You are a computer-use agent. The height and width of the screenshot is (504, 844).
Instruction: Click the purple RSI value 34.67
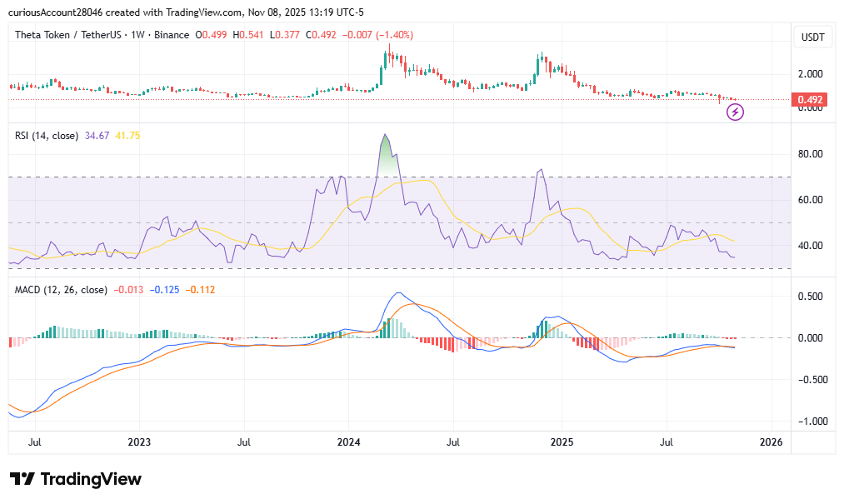[x=98, y=134]
